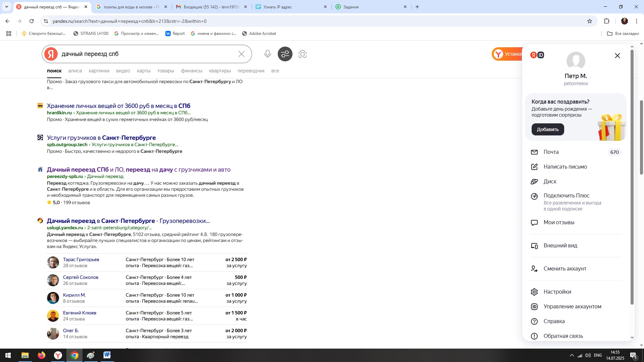Viewport: 644px width, 362px height.
Task: Click the camera image search icon
Action: click(x=303, y=54)
